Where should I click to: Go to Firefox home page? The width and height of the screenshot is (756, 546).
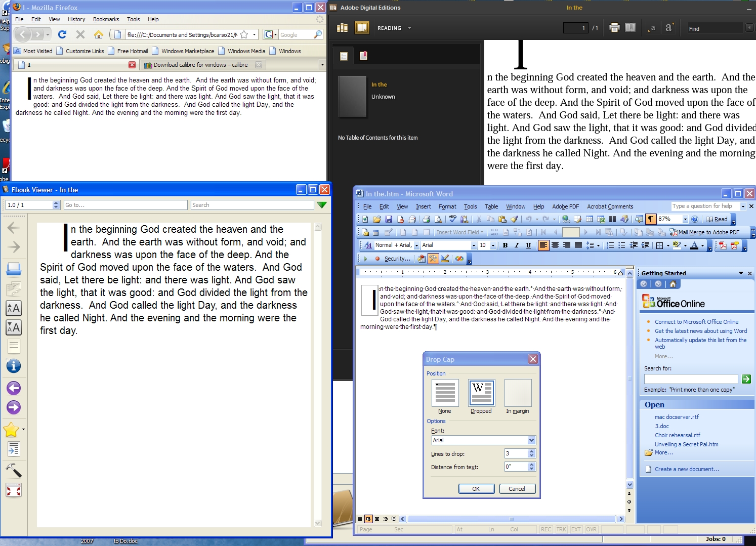click(x=99, y=34)
